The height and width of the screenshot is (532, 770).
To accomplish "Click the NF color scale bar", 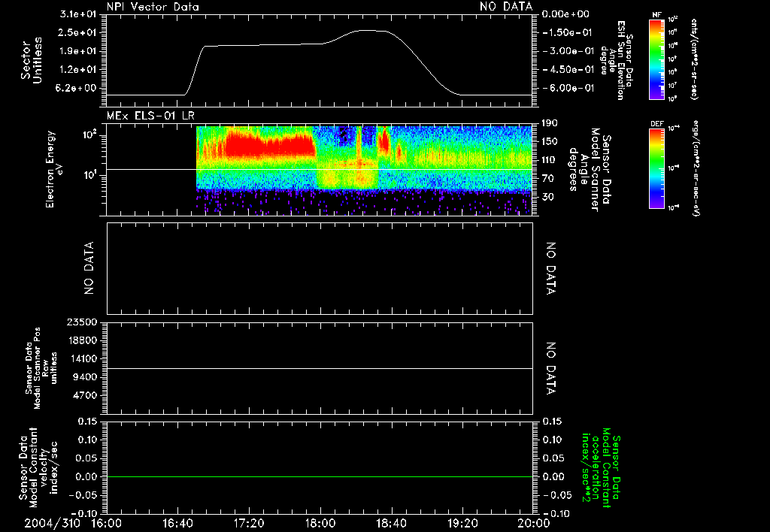I will coord(656,59).
